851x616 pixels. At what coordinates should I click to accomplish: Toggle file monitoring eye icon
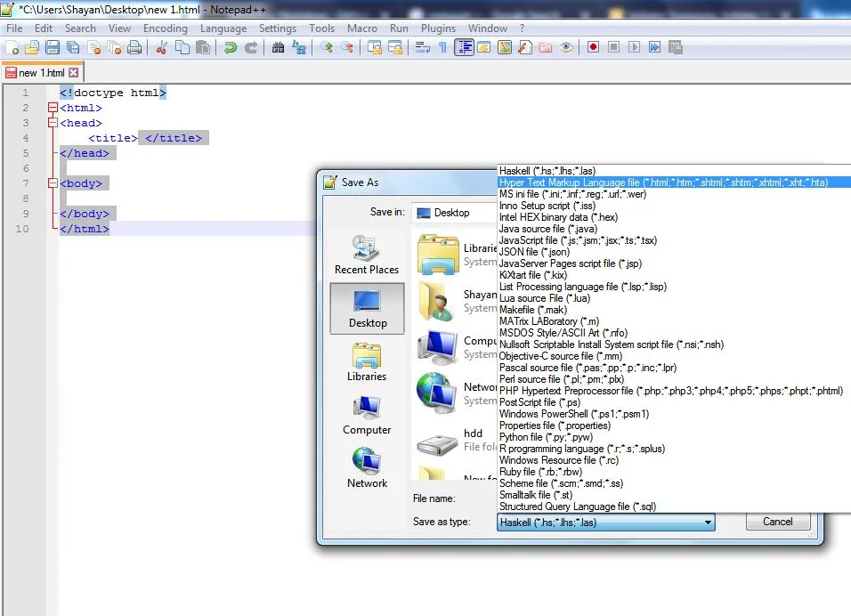(566, 48)
